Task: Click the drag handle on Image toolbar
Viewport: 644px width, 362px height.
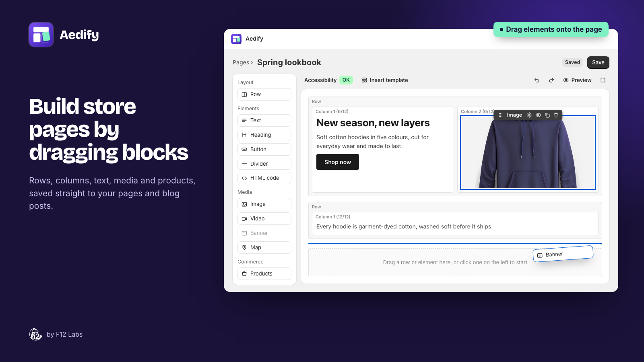Action: [500, 115]
